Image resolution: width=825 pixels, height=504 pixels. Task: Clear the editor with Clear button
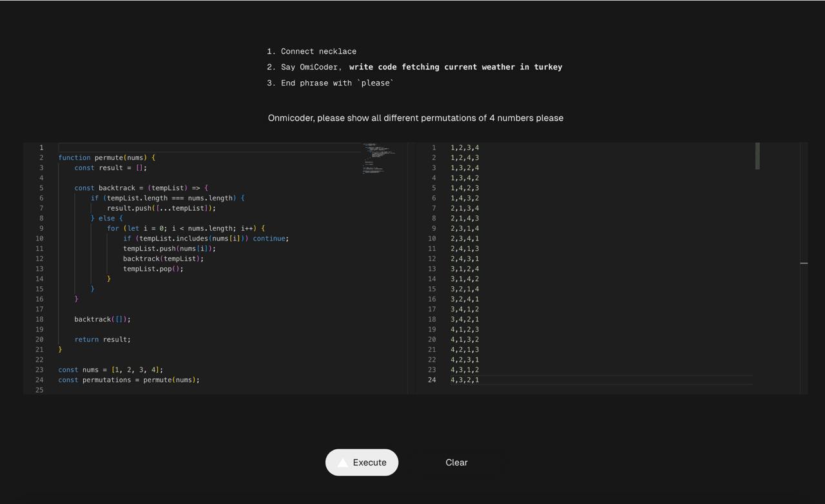pyautogui.click(x=456, y=462)
